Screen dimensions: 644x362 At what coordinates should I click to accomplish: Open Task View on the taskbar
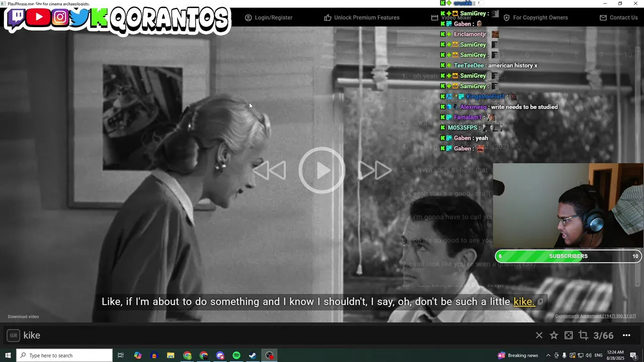click(121, 355)
